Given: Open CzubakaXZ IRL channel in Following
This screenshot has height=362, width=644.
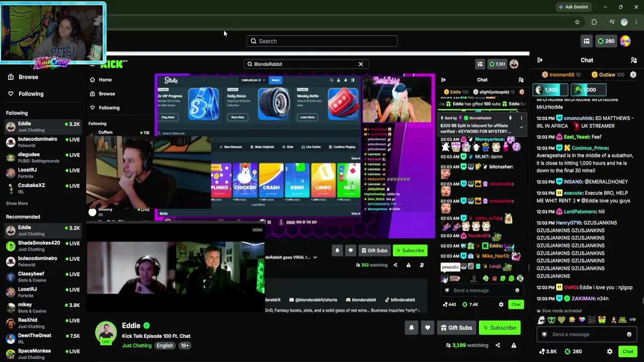Looking at the screenshot, I should click(x=42, y=189).
